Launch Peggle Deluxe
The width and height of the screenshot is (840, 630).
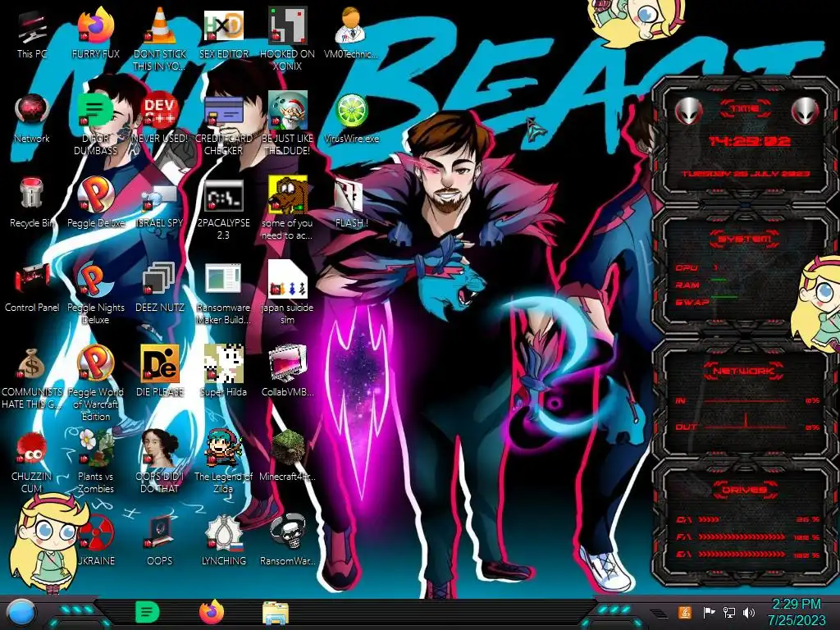point(96,203)
